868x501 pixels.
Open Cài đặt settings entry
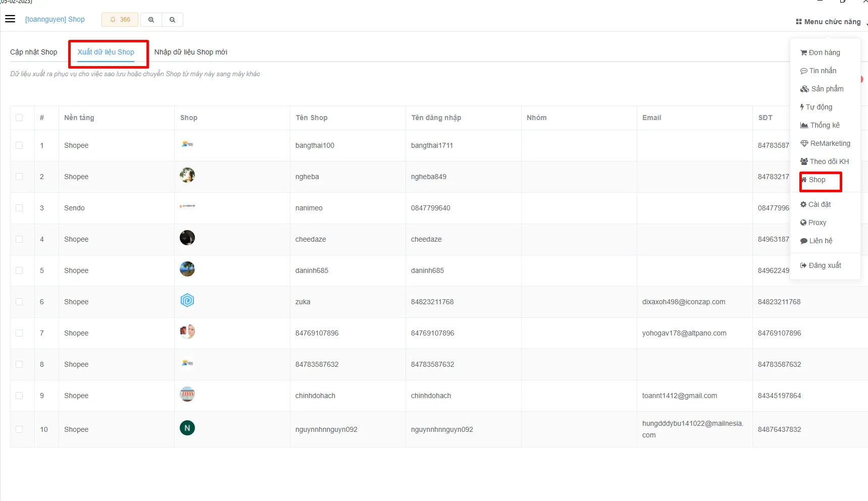click(815, 204)
